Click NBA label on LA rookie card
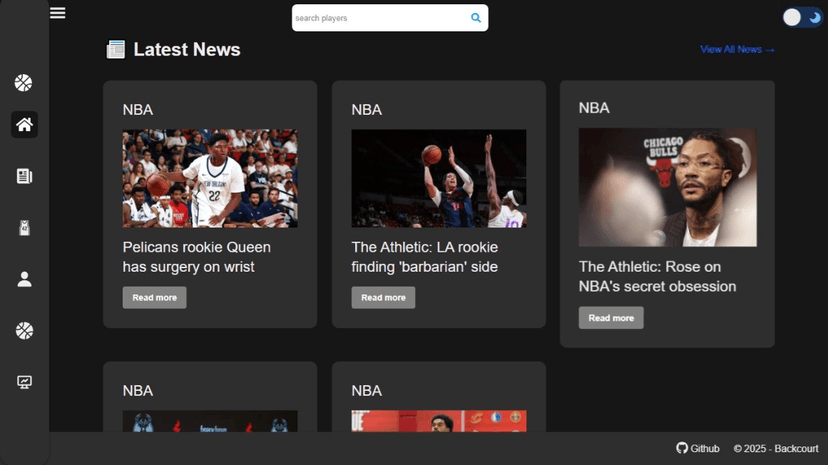828x465 pixels. pos(366,110)
